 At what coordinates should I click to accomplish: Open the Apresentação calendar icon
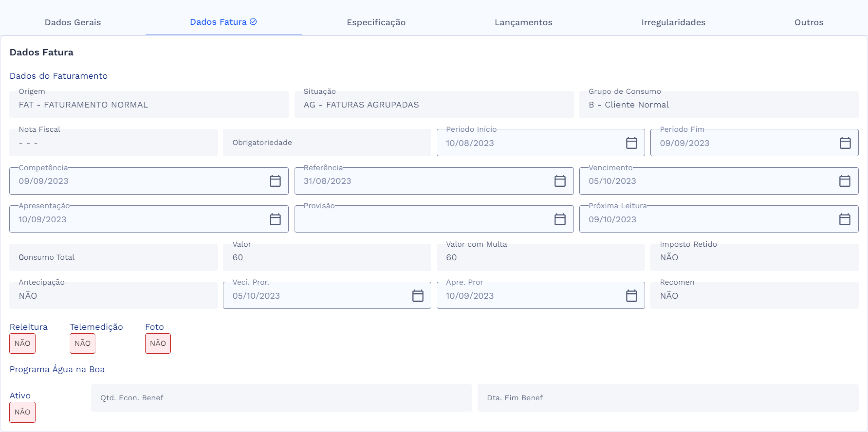275,219
